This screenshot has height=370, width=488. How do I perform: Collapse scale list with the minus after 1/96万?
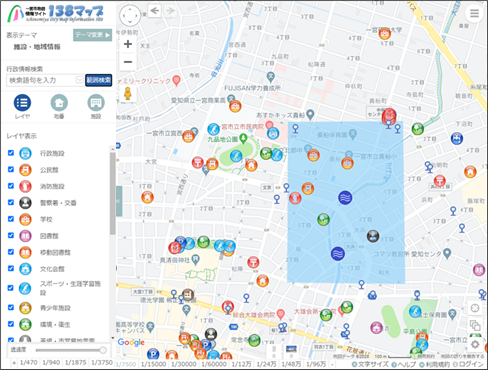click(332, 364)
